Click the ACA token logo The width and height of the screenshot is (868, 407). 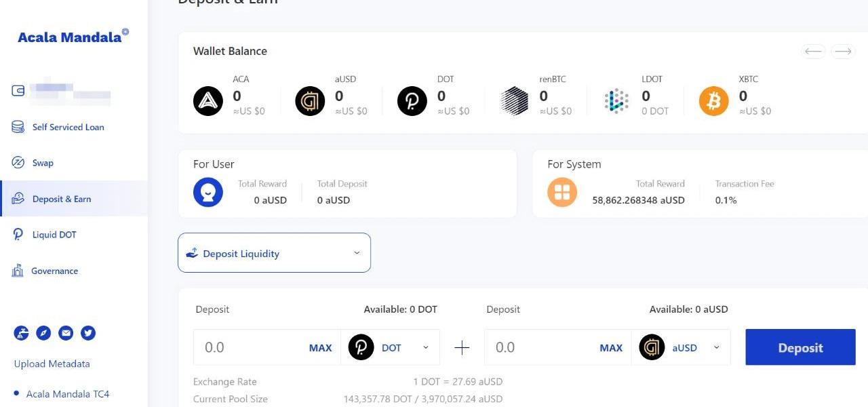click(x=208, y=102)
